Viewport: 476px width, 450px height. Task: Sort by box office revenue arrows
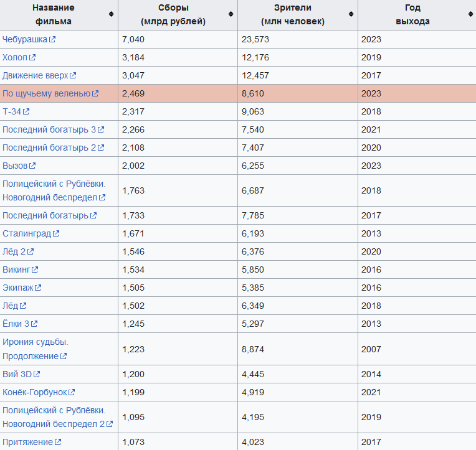231,14
